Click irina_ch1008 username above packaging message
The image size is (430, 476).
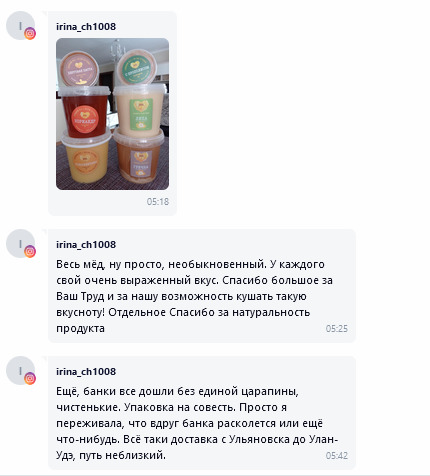86,372
